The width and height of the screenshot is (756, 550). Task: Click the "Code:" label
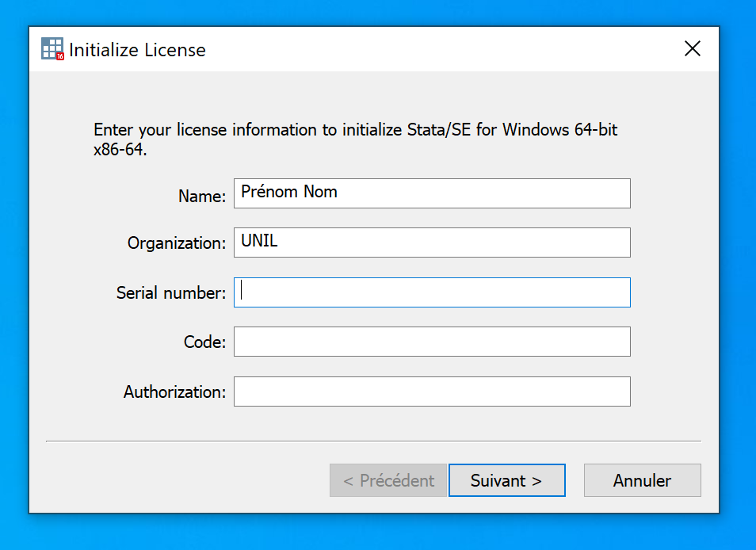(x=204, y=342)
